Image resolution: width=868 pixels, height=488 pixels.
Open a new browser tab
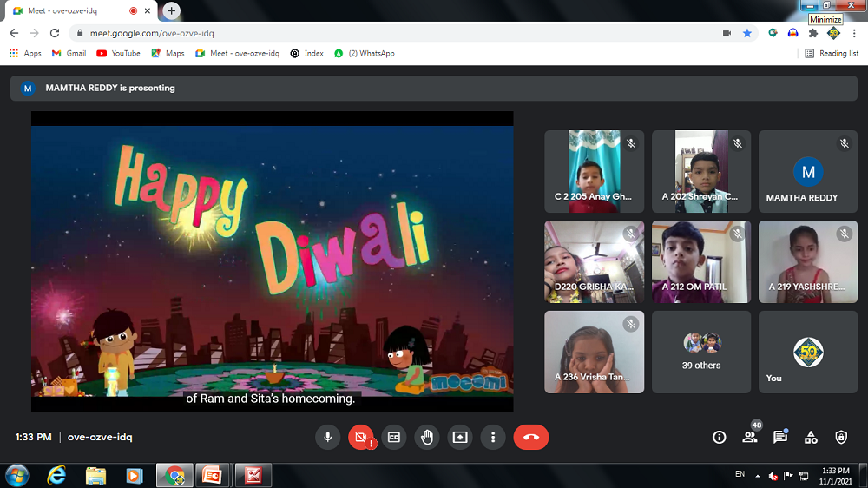(172, 10)
